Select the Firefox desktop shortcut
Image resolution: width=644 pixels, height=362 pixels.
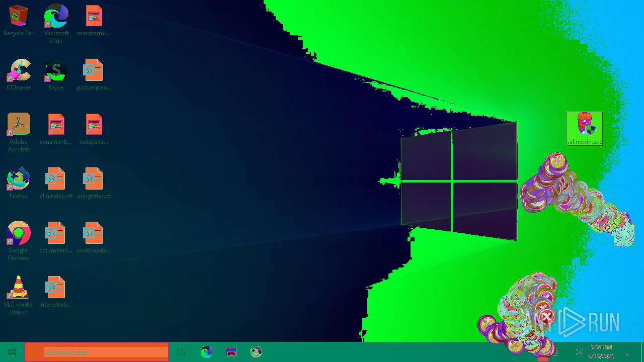click(x=19, y=184)
